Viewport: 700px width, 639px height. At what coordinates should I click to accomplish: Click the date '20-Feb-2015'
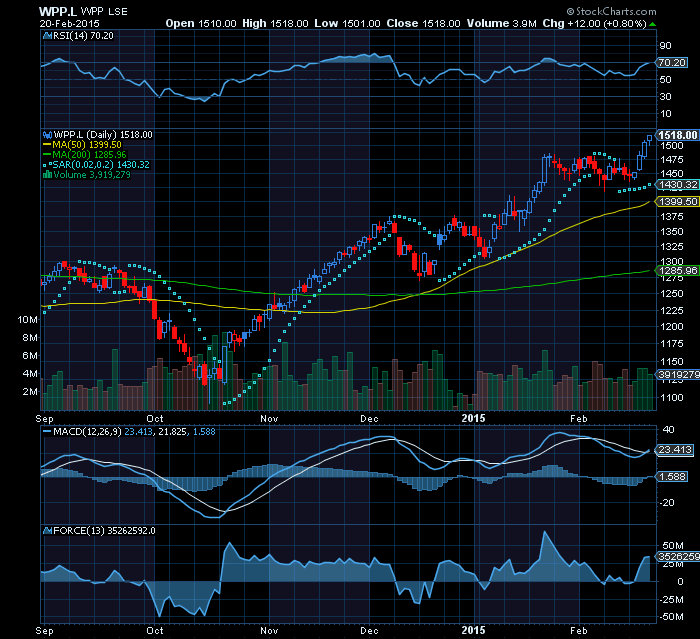(x=69, y=24)
